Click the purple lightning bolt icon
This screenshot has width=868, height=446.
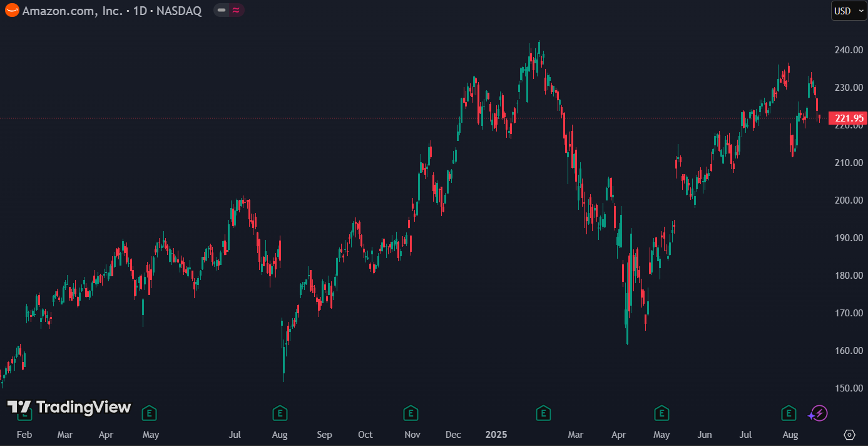click(x=818, y=413)
